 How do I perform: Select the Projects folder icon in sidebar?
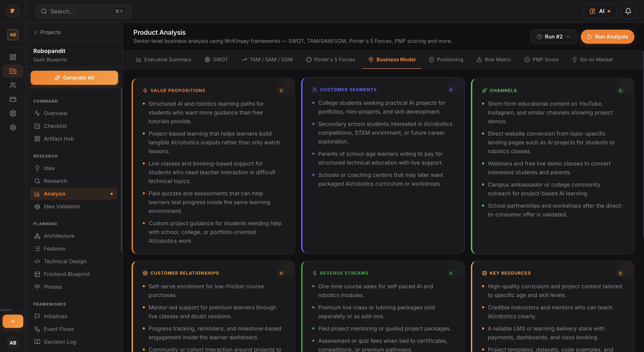(13, 71)
